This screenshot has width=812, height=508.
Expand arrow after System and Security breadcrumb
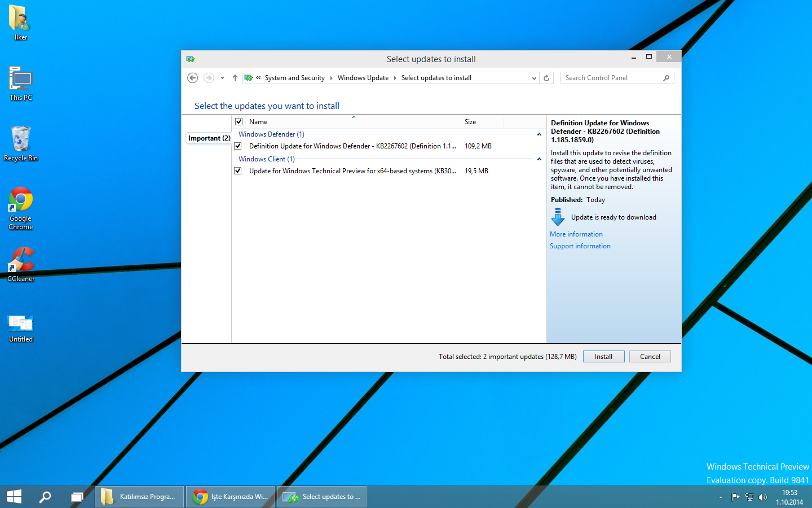(x=332, y=78)
